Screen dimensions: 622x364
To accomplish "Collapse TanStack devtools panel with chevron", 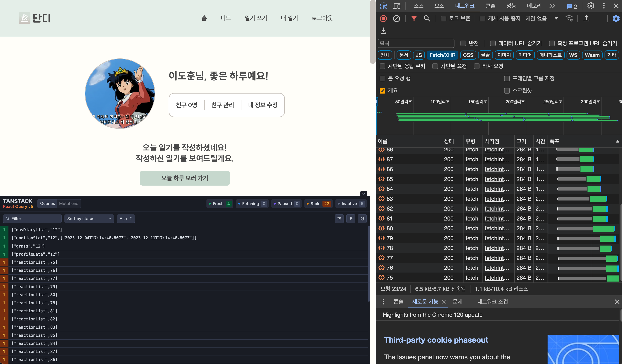I will coord(364,194).
